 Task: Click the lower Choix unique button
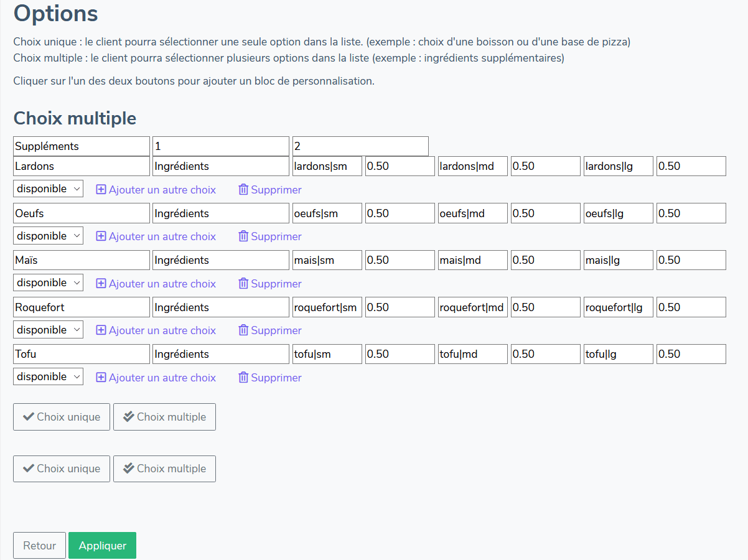(x=61, y=469)
